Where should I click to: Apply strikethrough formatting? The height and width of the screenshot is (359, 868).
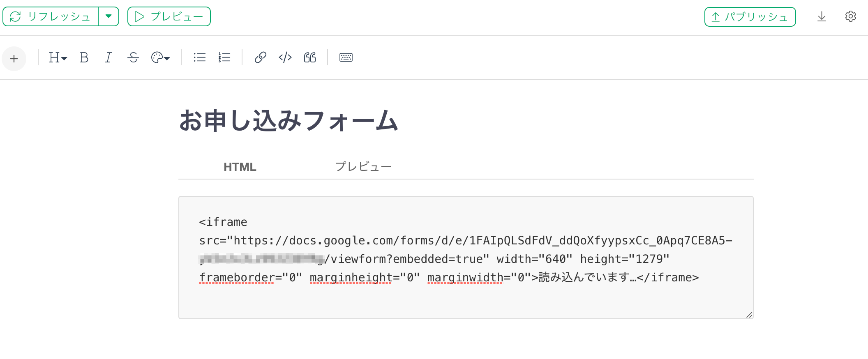tap(133, 58)
